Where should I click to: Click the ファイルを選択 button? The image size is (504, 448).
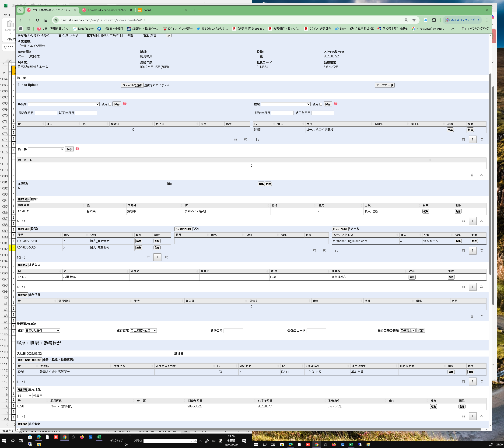pyautogui.click(x=132, y=85)
